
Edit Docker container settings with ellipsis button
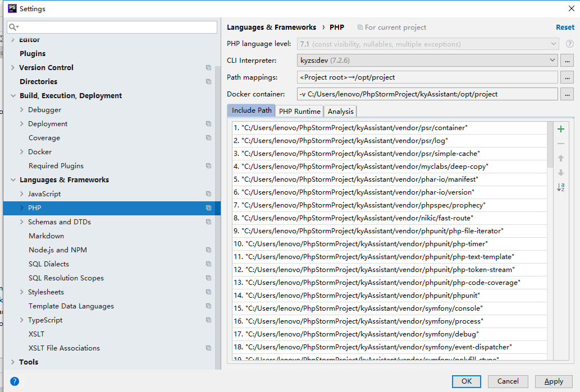click(567, 94)
